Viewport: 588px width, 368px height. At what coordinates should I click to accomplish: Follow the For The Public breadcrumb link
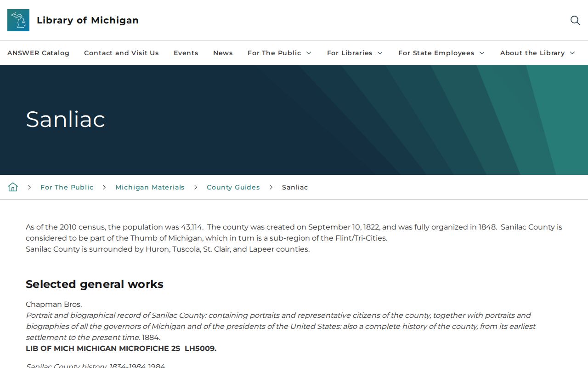tap(67, 187)
